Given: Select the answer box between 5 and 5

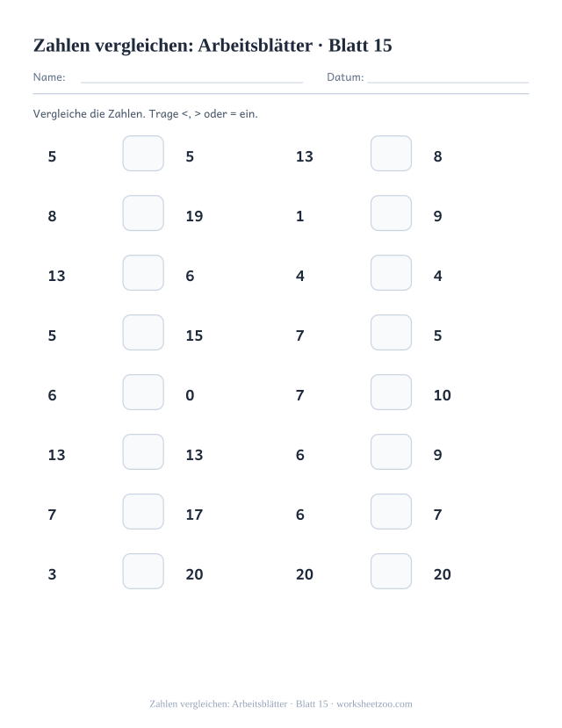Looking at the screenshot, I should 143,153.
